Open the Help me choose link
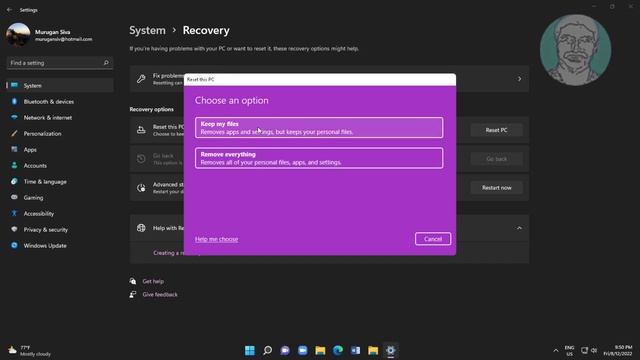 [x=216, y=239]
